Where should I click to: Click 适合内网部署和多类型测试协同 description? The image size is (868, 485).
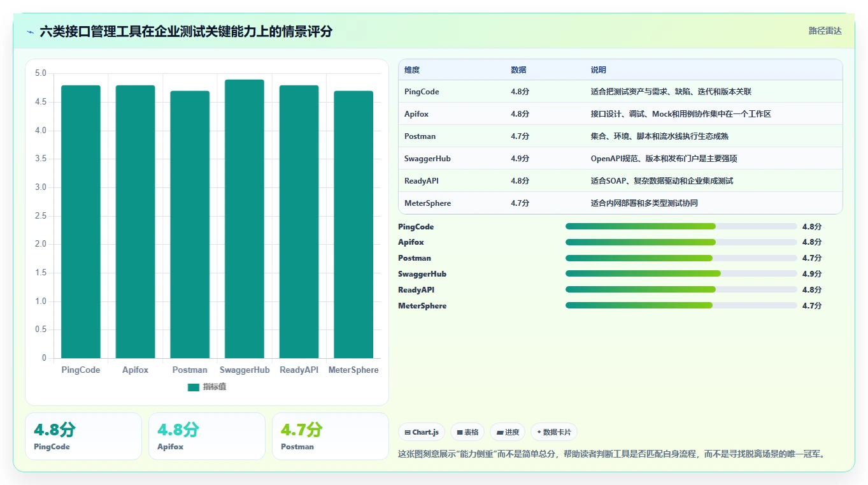click(644, 203)
